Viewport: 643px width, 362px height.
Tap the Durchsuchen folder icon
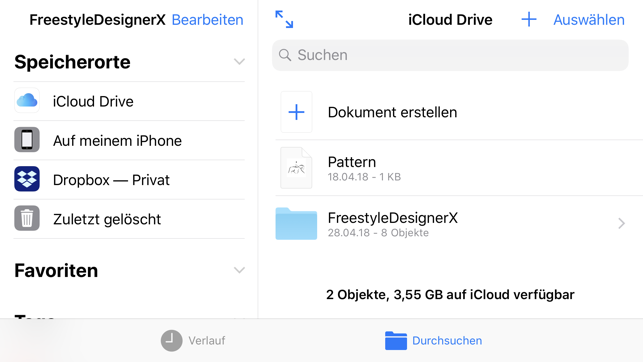(396, 341)
